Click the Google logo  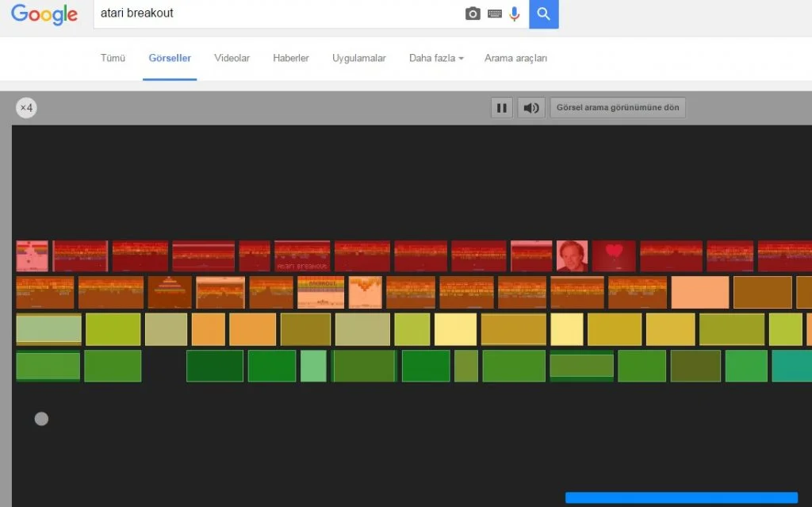pyautogui.click(x=44, y=14)
